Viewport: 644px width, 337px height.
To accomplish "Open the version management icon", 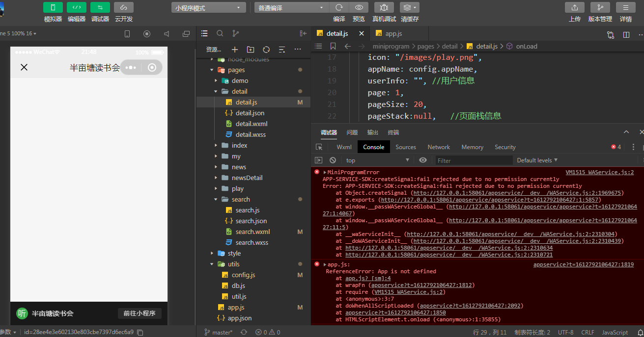I will (x=600, y=7).
